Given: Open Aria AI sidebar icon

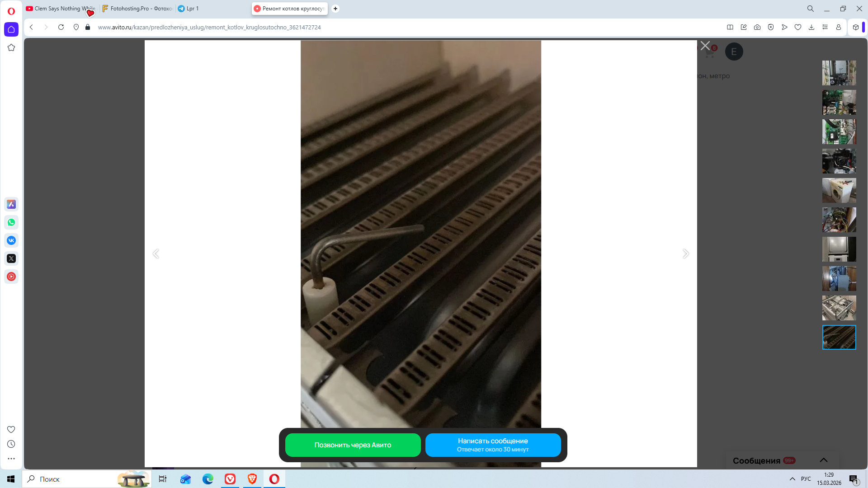Looking at the screenshot, I should coord(11,204).
